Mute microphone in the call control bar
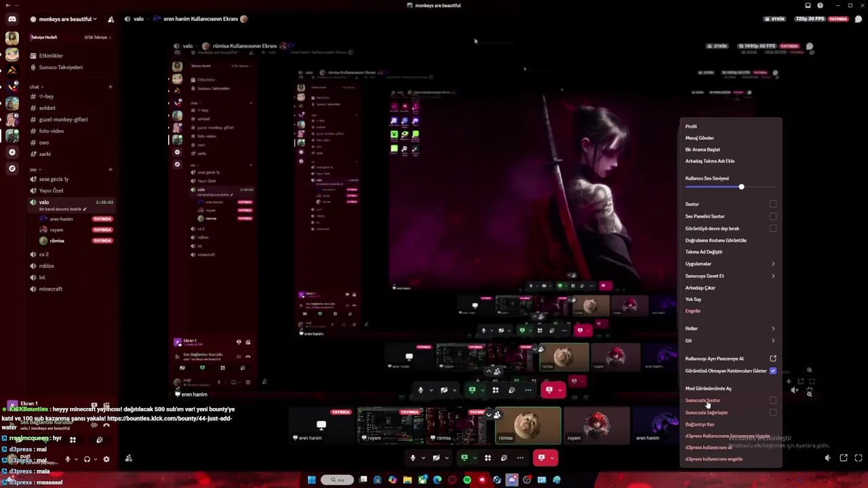Image resolution: width=868 pixels, height=488 pixels. [412, 457]
